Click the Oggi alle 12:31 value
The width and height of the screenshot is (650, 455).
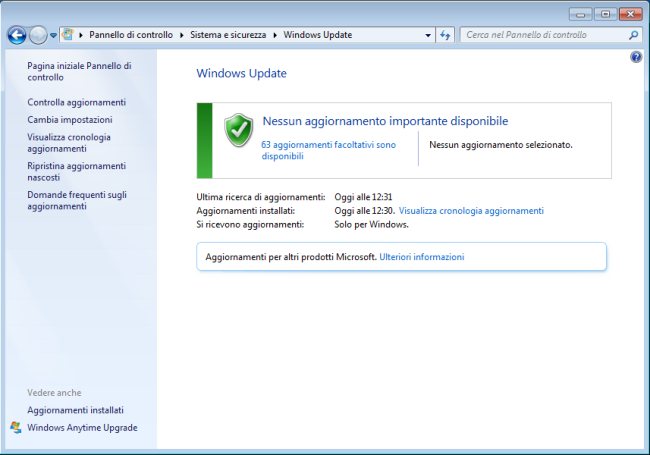363,196
